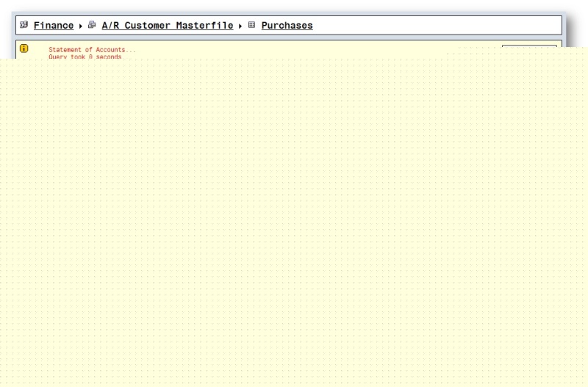Open the Finance breadcrumb link

pyautogui.click(x=54, y=26)
